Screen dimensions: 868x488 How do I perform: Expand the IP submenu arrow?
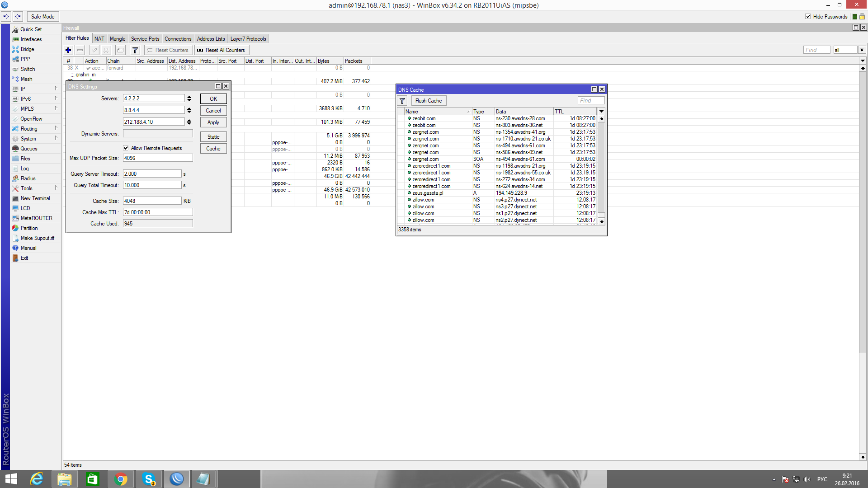click(56, 89)
